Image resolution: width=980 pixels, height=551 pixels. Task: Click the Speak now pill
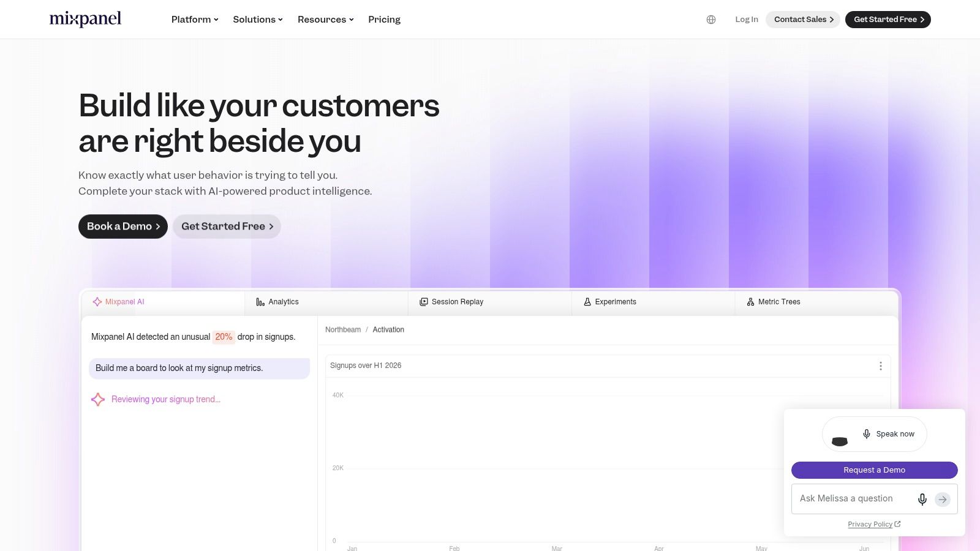(875, 434)
